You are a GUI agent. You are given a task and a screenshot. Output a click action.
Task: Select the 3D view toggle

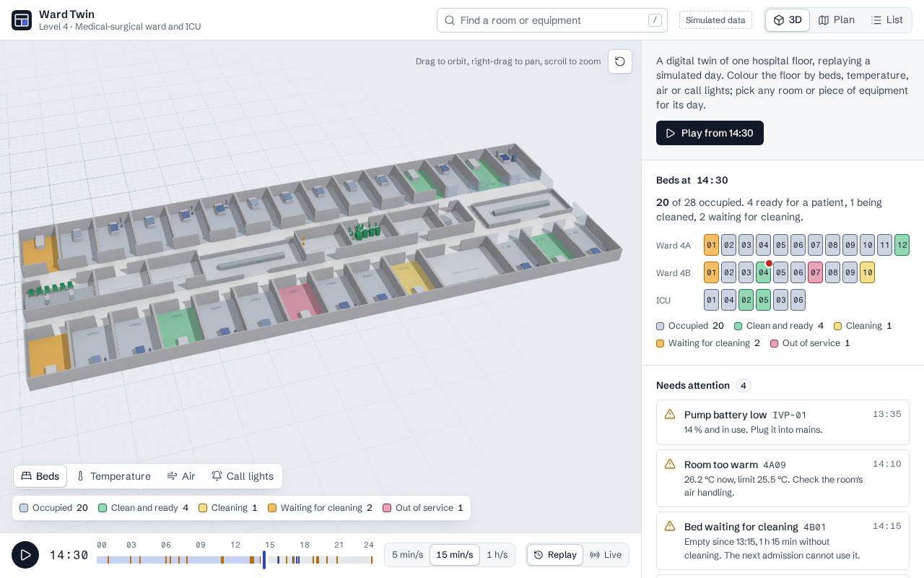point(788,20)
